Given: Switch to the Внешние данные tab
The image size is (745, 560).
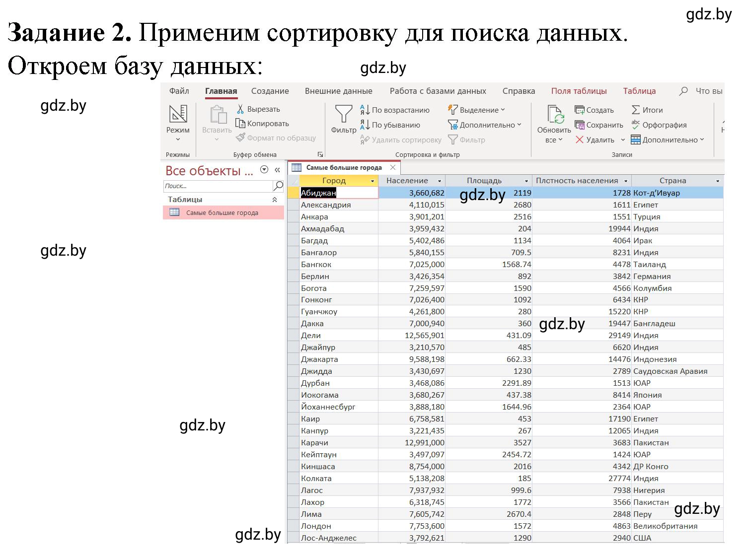Looking at the screenshot, I should (338, 91).
